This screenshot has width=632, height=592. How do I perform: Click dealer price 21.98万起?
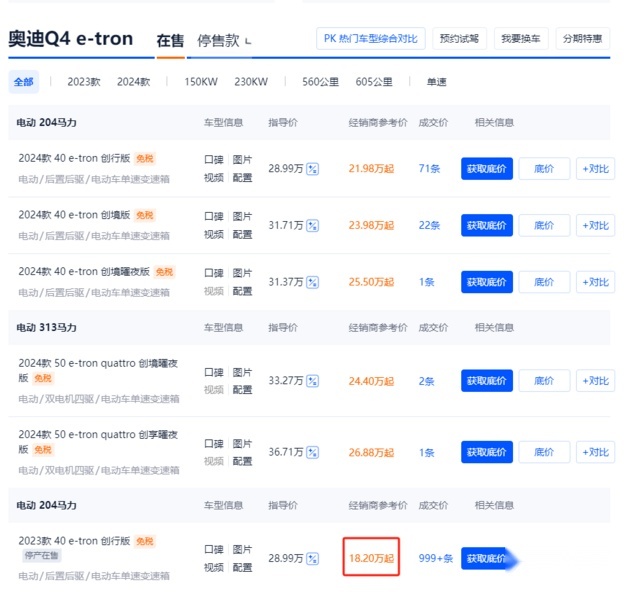pos(371,168)
